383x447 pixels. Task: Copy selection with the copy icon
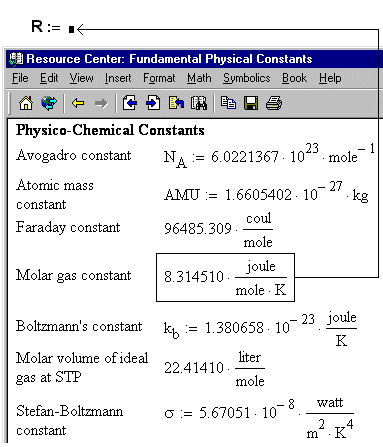coord(228,103)
